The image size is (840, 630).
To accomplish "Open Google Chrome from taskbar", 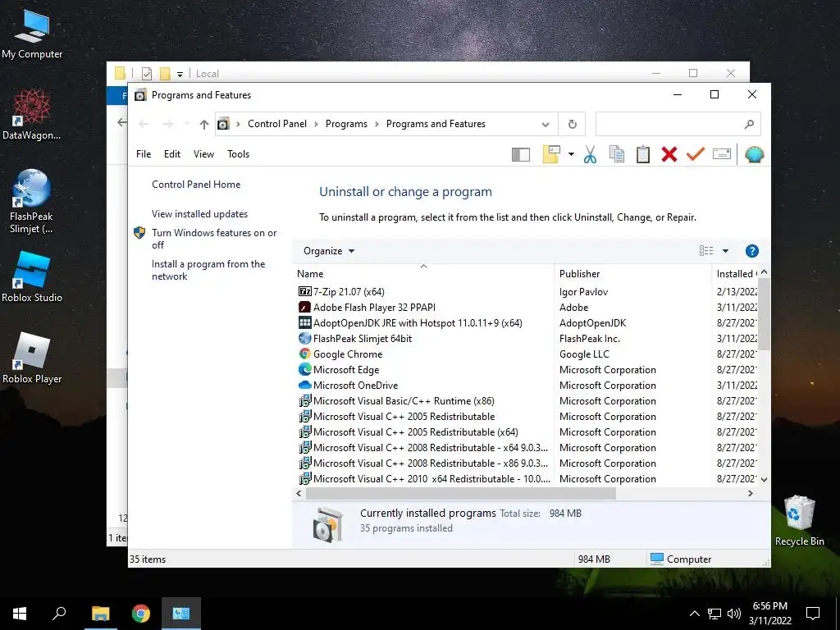I will pyautogui.click(x=141, y=614).
